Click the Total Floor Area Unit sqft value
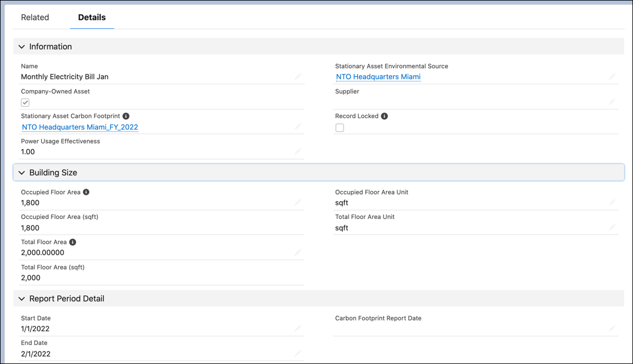633x364 pixels. [342, 228]
